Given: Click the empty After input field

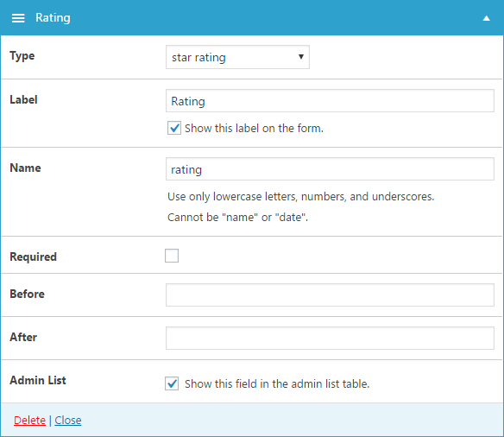Looking at the screenshot, I should point(330,338).
